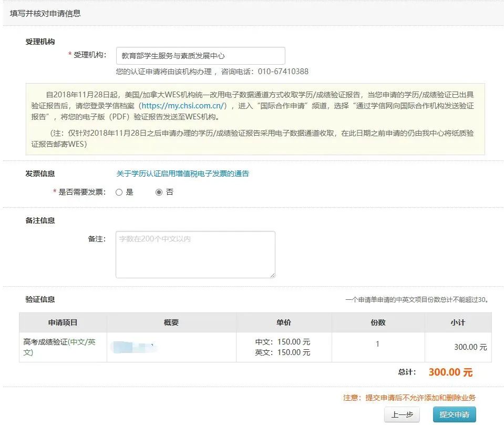504x425 pixels.
Task: Click the 小计 column header
Action: point(458,322)
